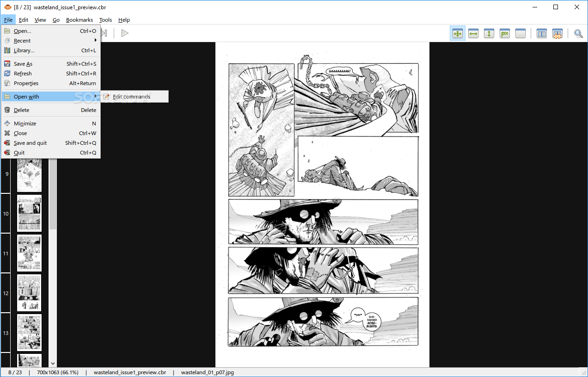
Task: Click status bar text '700x1063 (66.1%)'
Action: click(57, 372)
